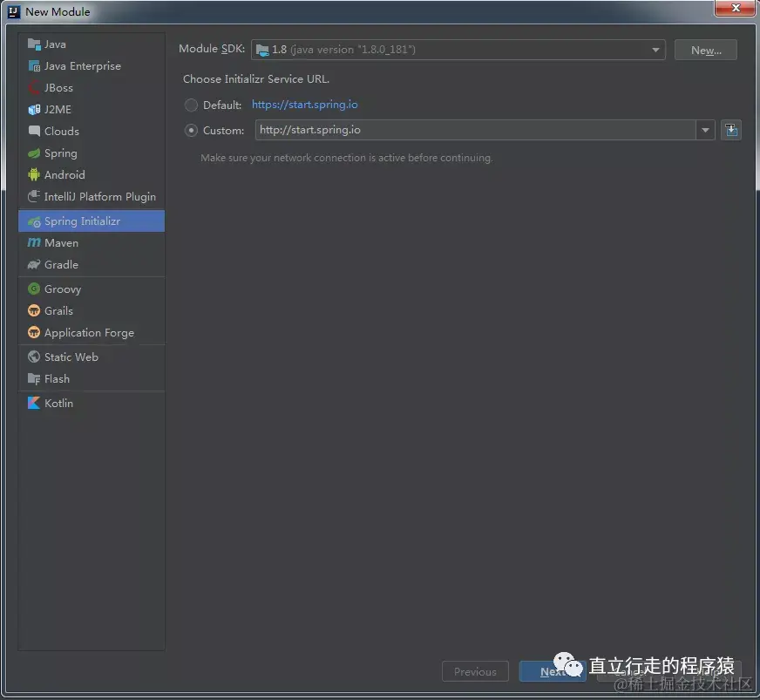This screenshot has width=760, height=700.
Task: Click the Groovy green icon
Action: click(34, 289)
